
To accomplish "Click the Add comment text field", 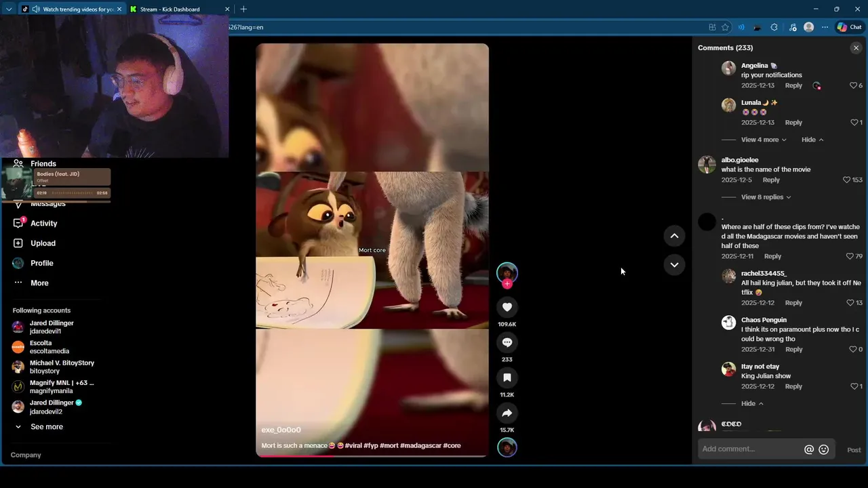I will click(749, 449).
